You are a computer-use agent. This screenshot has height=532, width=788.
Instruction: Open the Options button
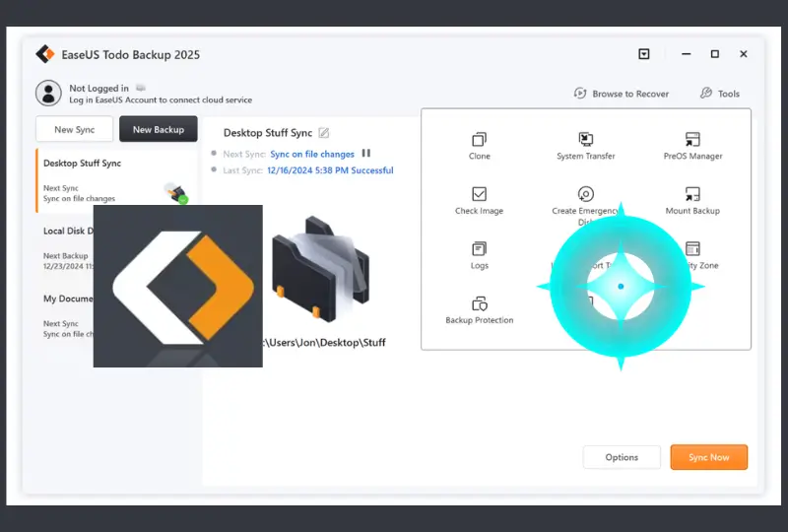[x=622, y=457]
